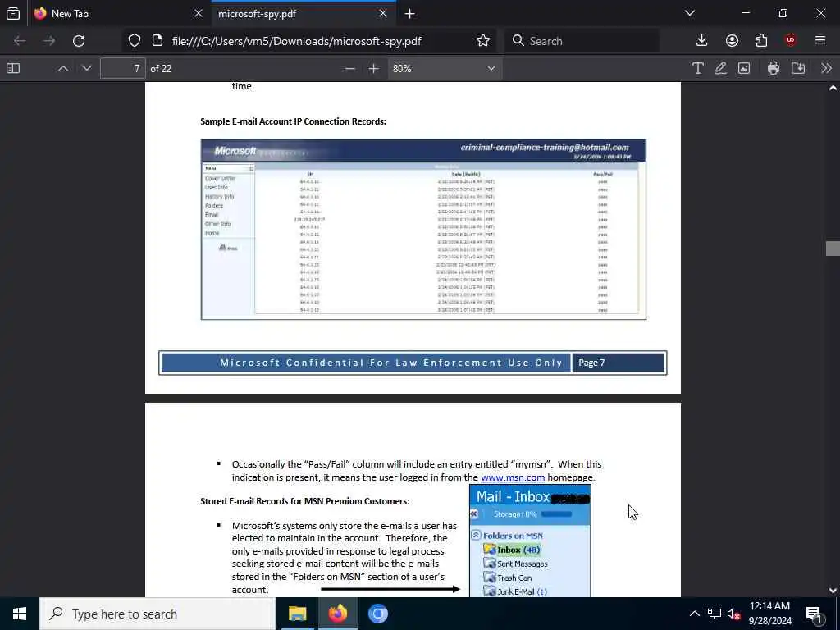Click the 'Page 7' footer label
This screenshot has height=630, width=840.
[591, 363]
